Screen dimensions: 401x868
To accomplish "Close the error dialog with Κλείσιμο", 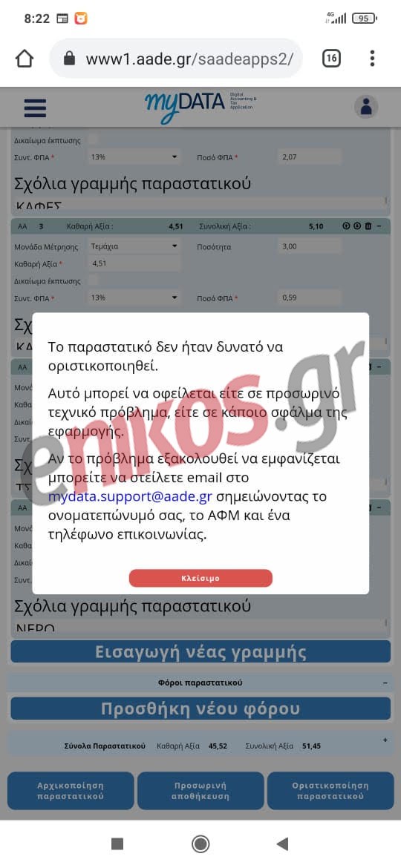I will coord(200,578).
